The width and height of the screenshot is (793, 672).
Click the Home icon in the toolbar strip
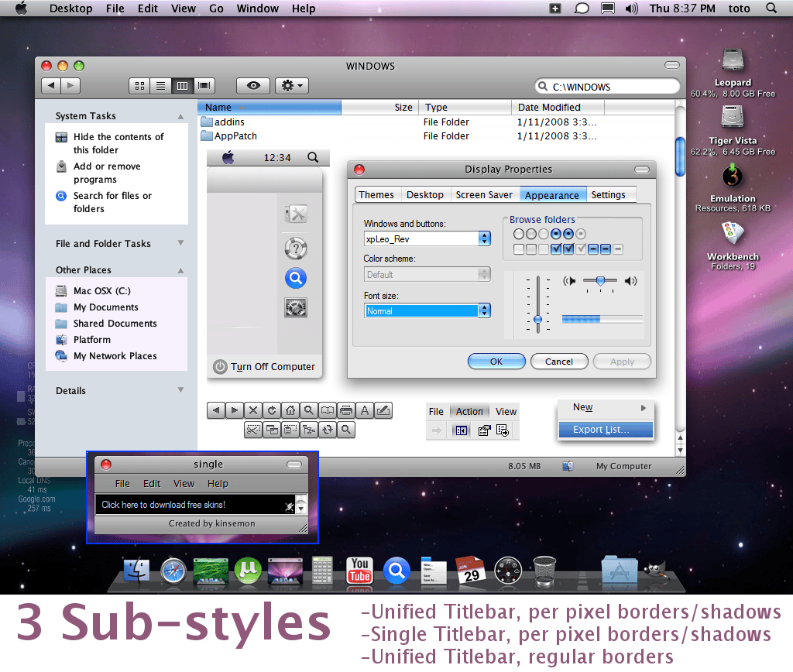(290, 410)
